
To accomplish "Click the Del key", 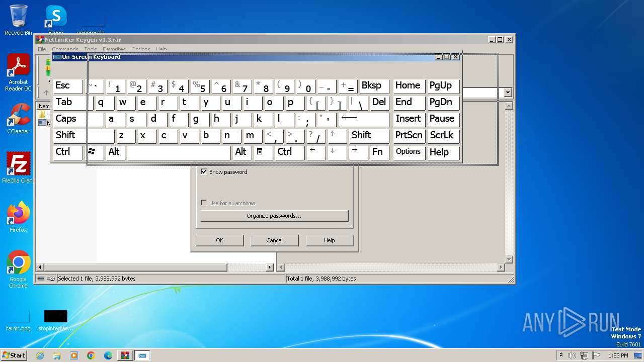I will tap(379, 103).
